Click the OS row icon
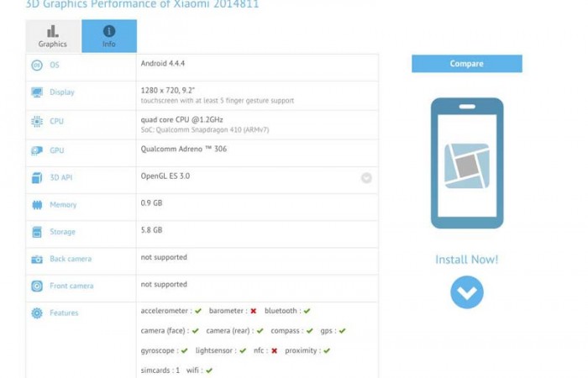This screenshot has width=588, height=378. tap(37, 66)
